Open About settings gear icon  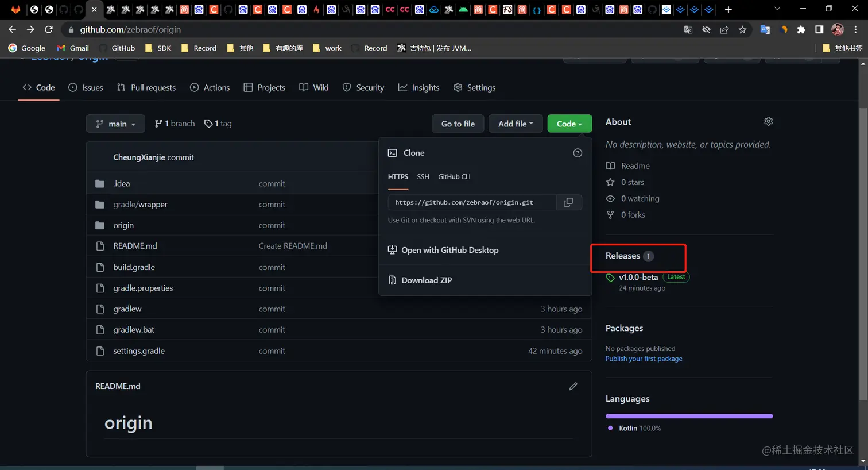pyautogui.click(x=768, y=121)
